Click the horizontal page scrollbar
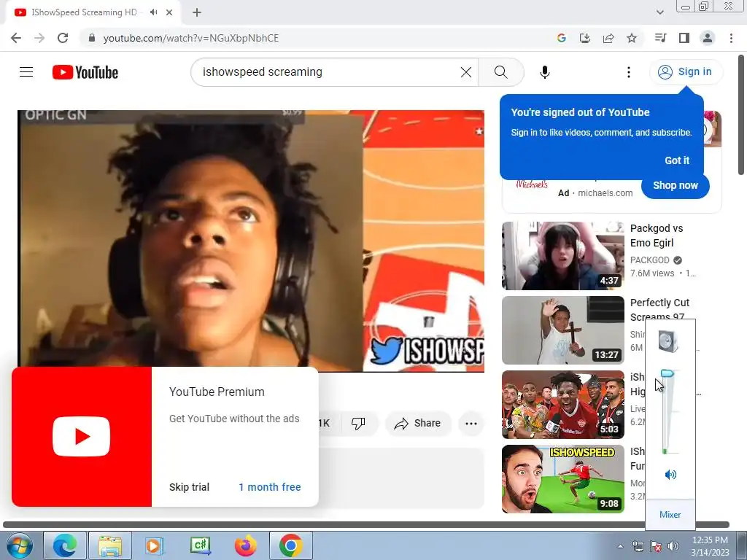 coord(366,524)
